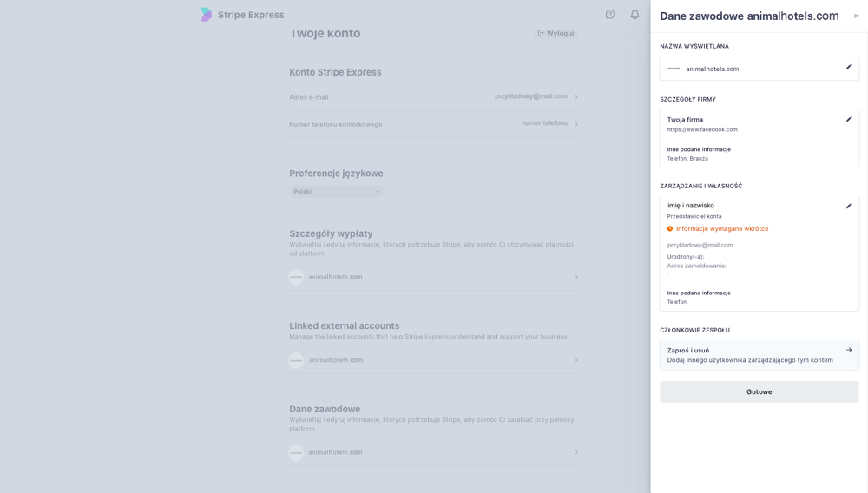Image resolution: width=868 pixels, height=493 pixels.
Task: Click Informacje wymagane wkrótce warning link
Action: [x=722, y=228]
